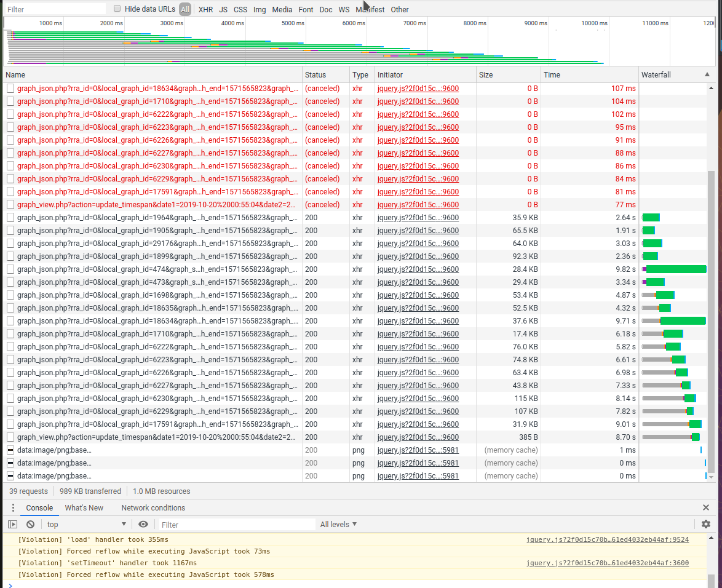Click the network overview timeline at 5000 ms
Screen dimensions: 722x588
point(306,41)
